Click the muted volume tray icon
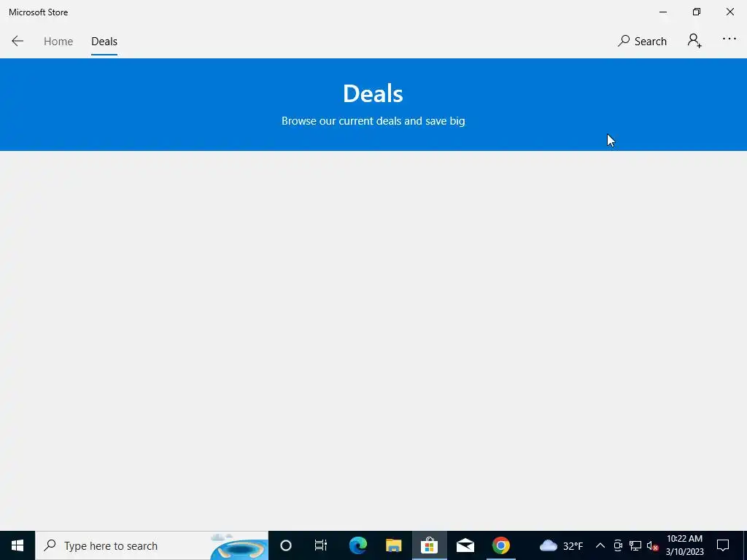747x560 pixels. (x=652, y=545)
